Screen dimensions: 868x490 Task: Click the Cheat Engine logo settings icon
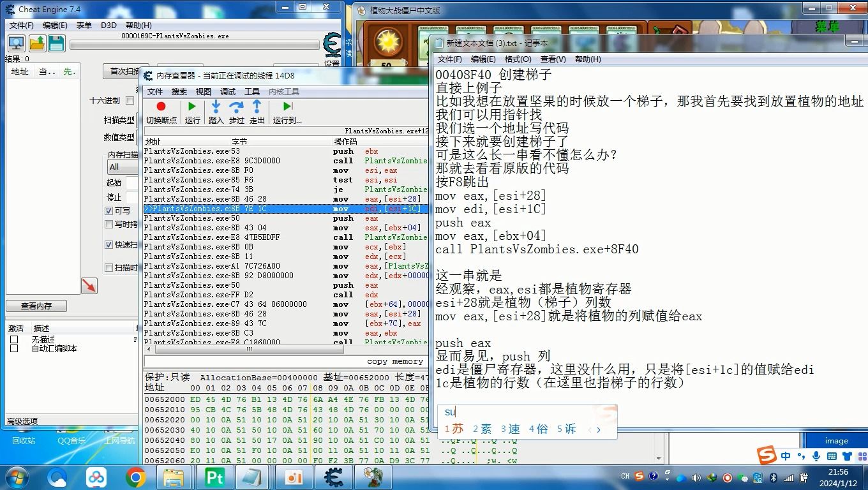332,45
